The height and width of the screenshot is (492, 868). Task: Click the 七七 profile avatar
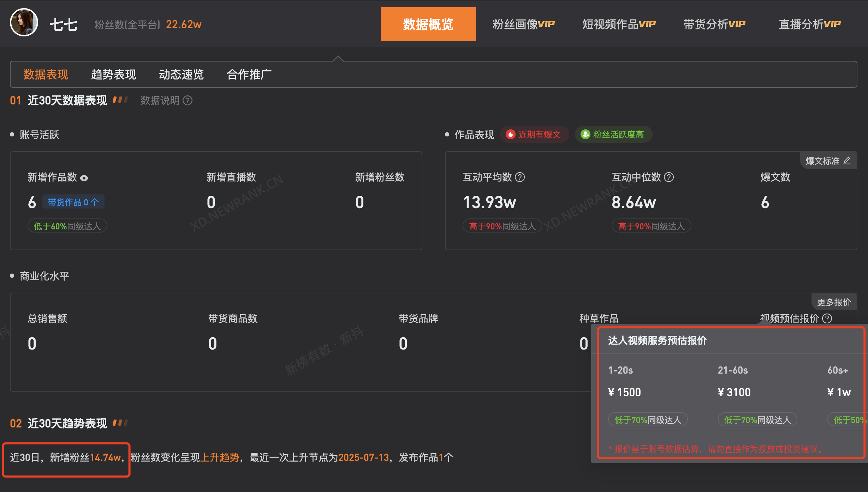pyautogui.click(x=24, y=23)
